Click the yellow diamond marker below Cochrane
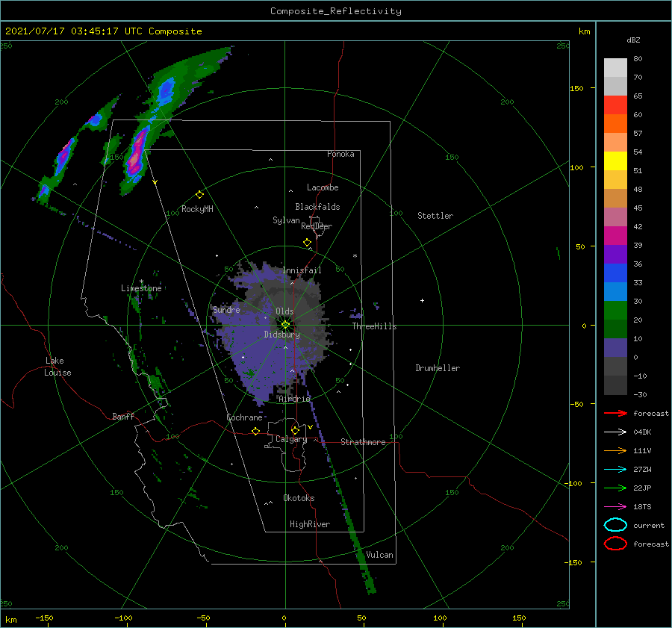 [255, 431]
